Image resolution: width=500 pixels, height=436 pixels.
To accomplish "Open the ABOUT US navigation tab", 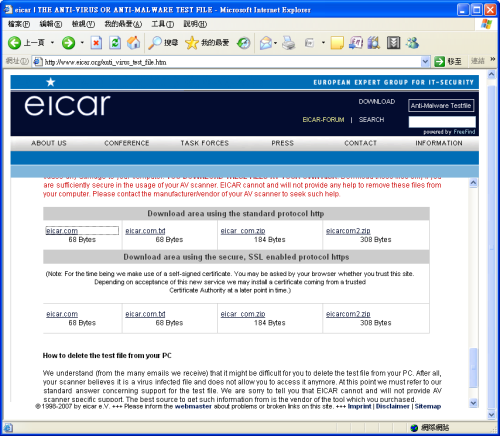I will pos(49,143).
